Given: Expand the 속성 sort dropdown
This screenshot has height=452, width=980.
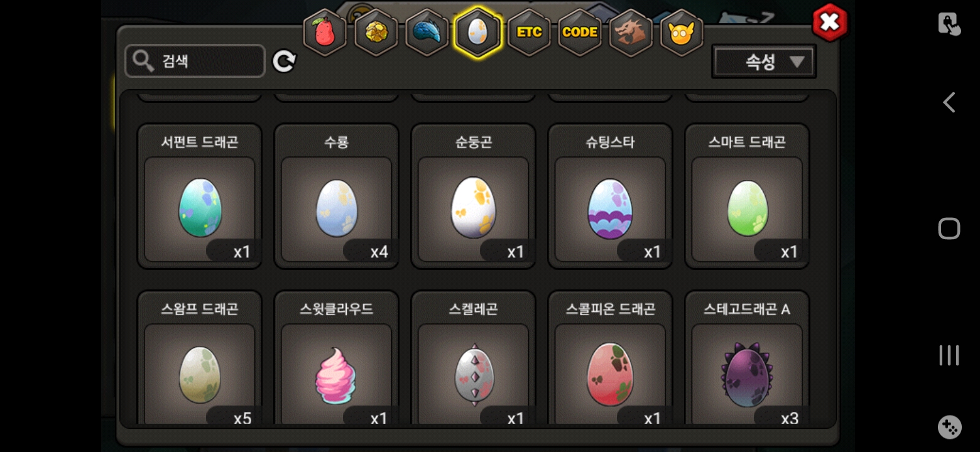Looking at the screenshot, I should (764, 62).
